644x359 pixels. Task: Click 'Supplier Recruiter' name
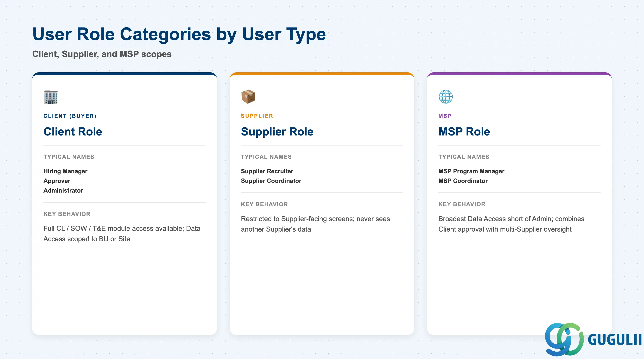point(267,171)
